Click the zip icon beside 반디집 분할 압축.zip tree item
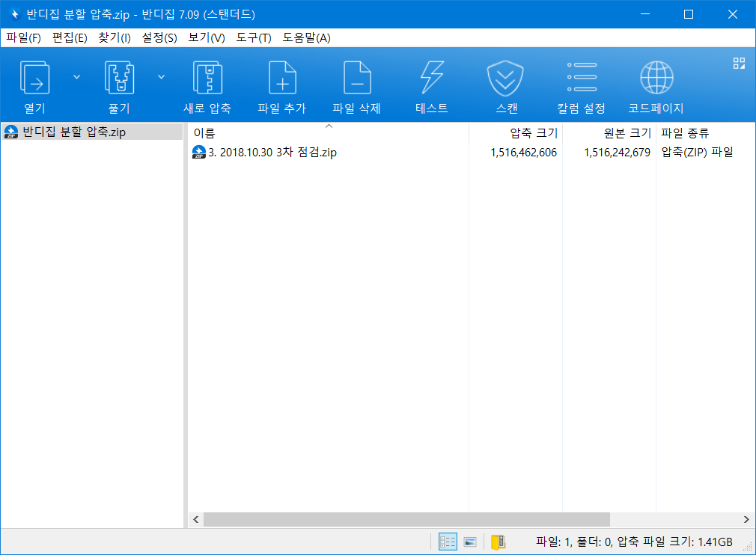756x555 pixels. tap(11, 132)
